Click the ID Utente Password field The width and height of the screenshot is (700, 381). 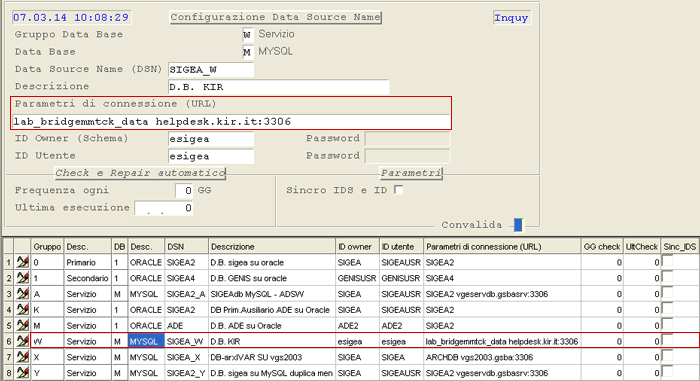(407, 156)
